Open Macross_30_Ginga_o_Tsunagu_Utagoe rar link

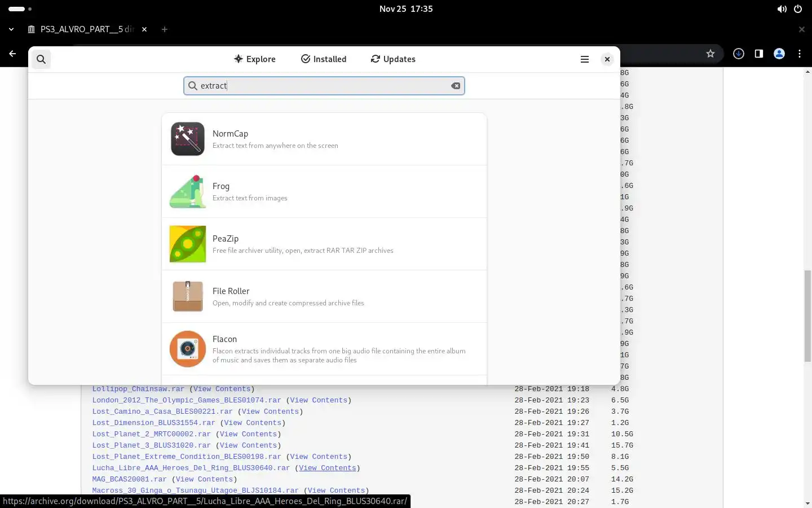coord(196,491)
